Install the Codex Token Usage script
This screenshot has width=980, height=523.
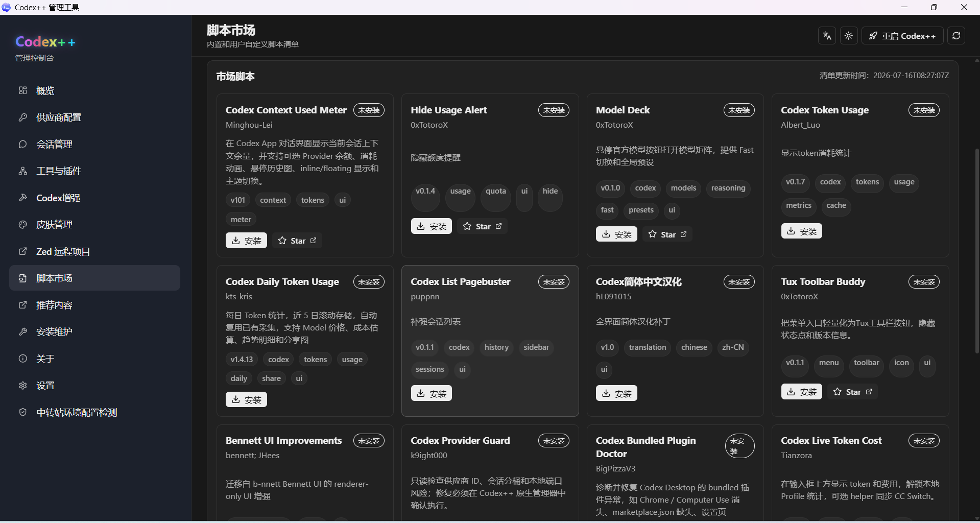(801, 231)
